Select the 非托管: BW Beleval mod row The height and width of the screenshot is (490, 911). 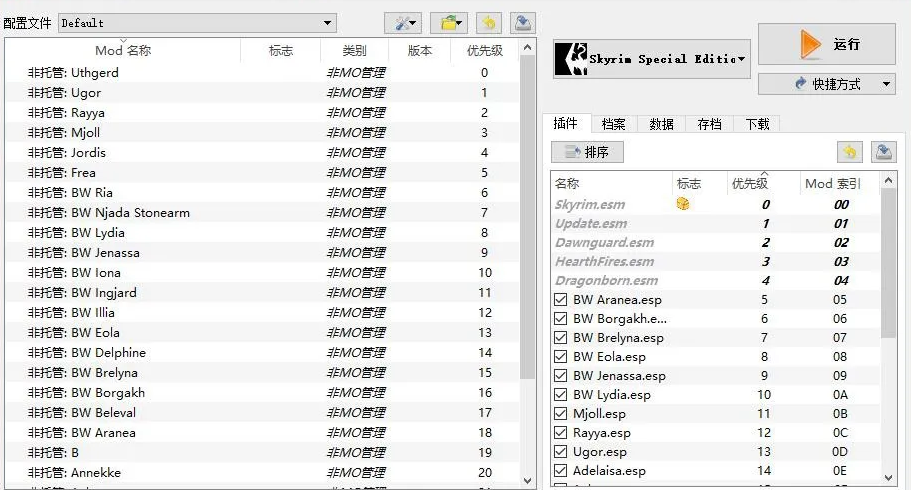[x=262, y=413]
